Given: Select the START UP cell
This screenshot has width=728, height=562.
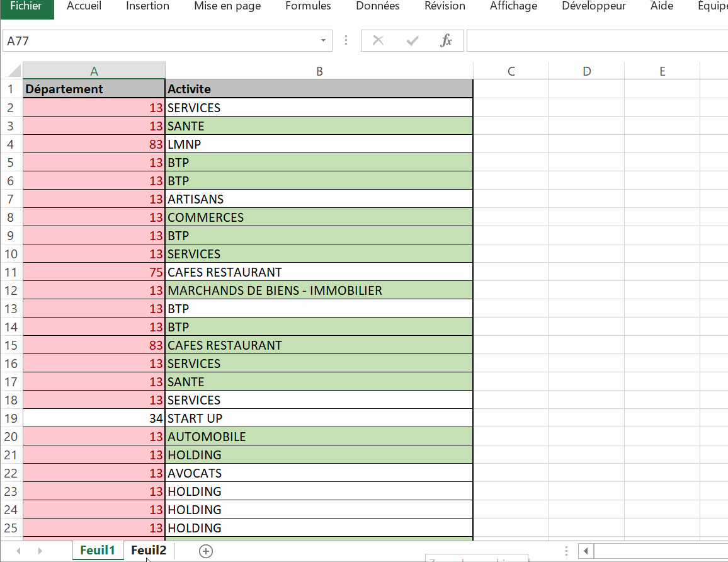Looking at the screenshot, I should pyautogui.click(x=319, y=418).
